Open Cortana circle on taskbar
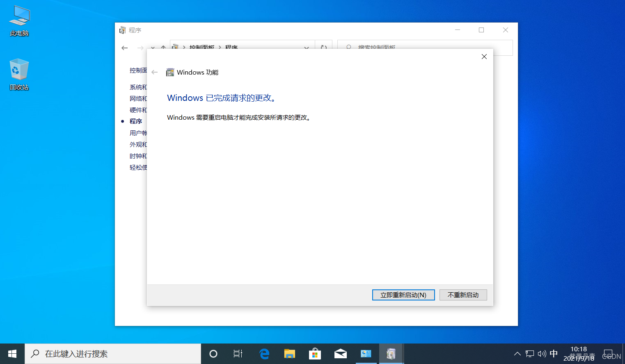Screen dimensions: 625x364 (213, 354)
